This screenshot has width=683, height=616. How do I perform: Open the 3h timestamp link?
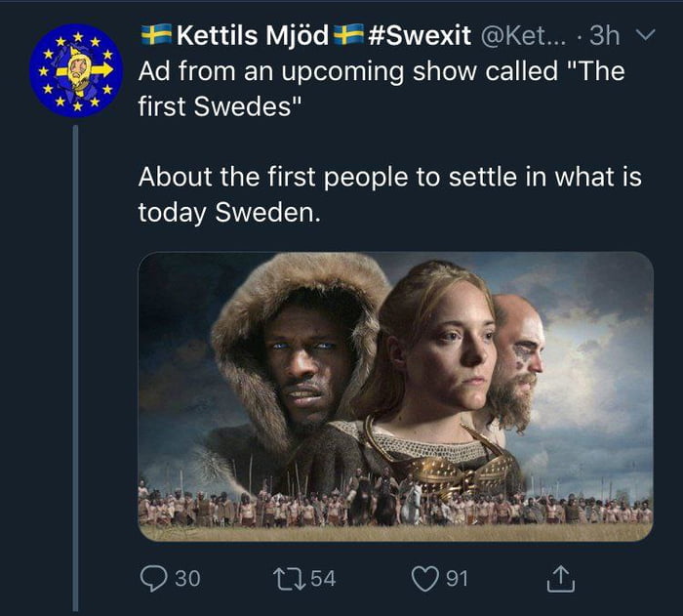click(x=605, y=37)
